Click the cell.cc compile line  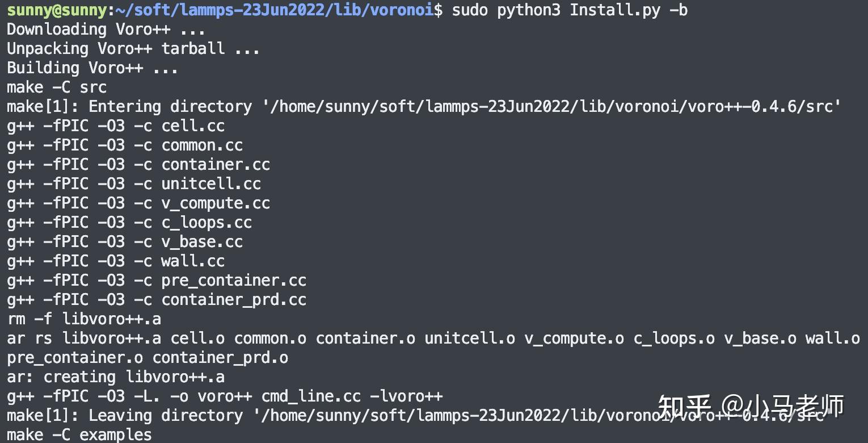[x=116, y=126]
